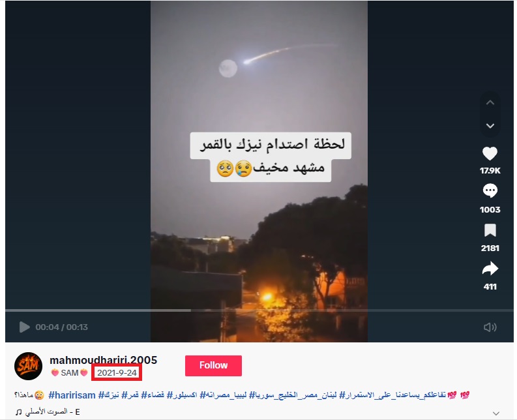Open comments via speech bubble icon
The image size is (517, 420).
(x=490, y=190)
